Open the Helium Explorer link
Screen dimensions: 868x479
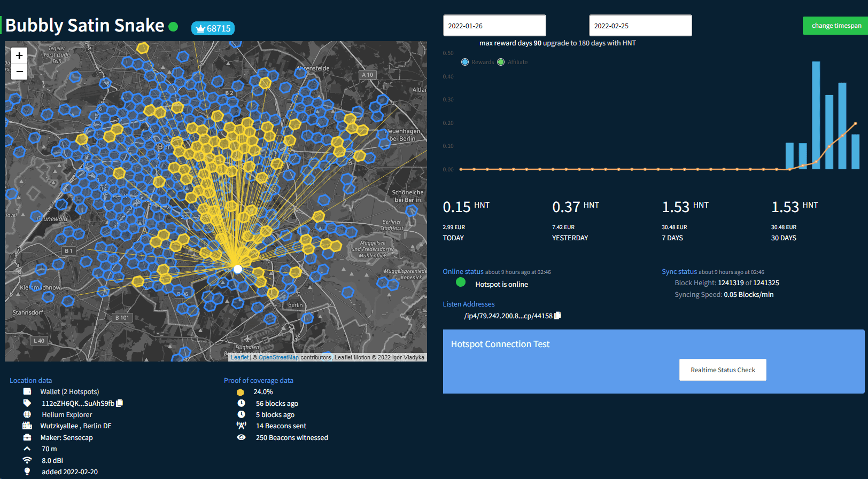click(x=67, y=414)
